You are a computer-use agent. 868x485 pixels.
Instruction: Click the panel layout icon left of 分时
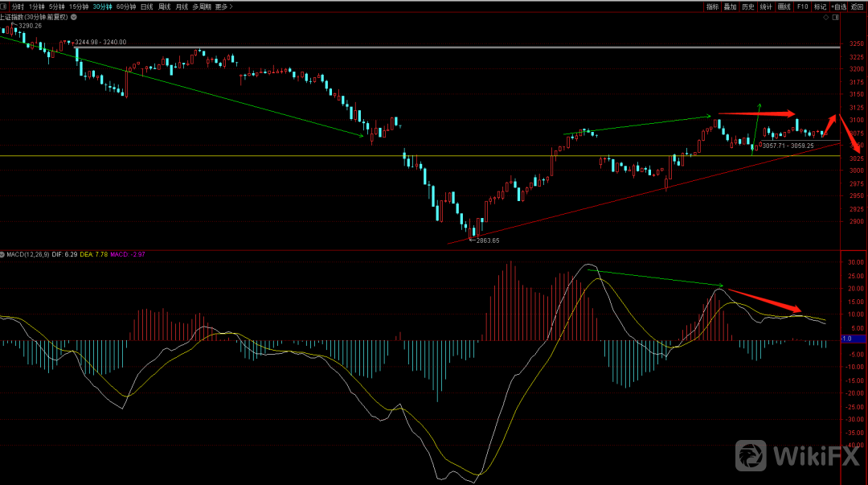5,6
